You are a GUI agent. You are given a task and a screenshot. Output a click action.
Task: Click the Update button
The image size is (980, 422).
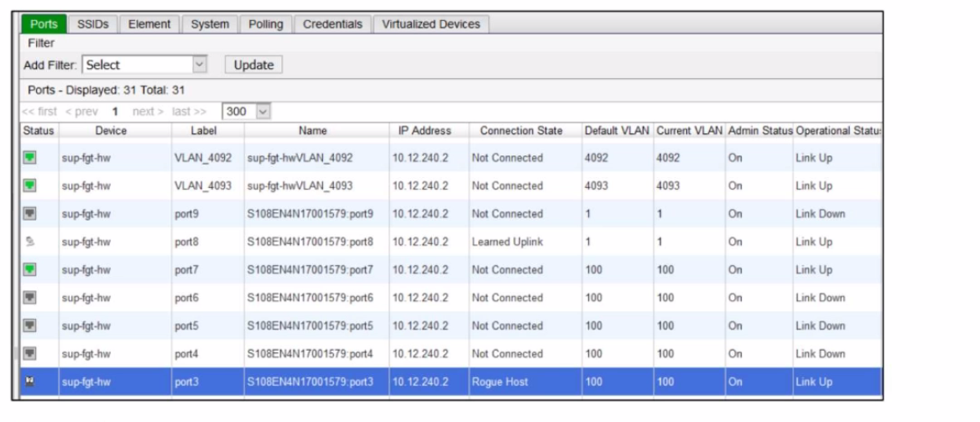point(253,65)
